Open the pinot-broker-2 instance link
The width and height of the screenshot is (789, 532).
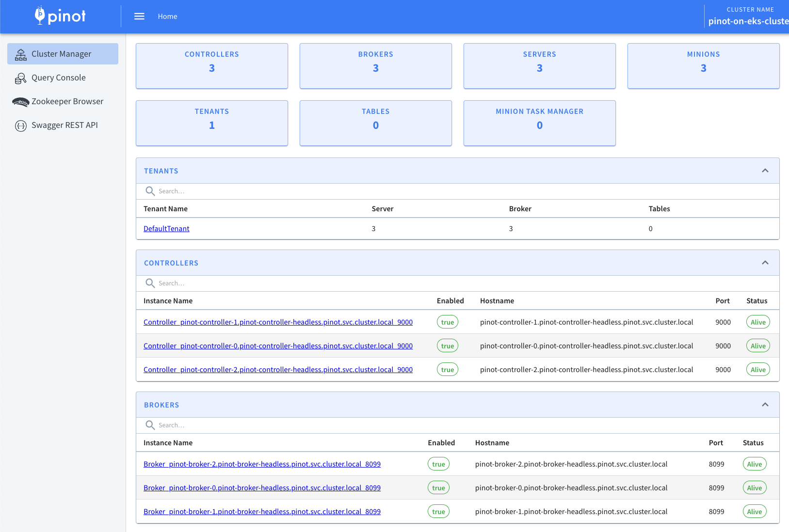[x=262, y=464]
